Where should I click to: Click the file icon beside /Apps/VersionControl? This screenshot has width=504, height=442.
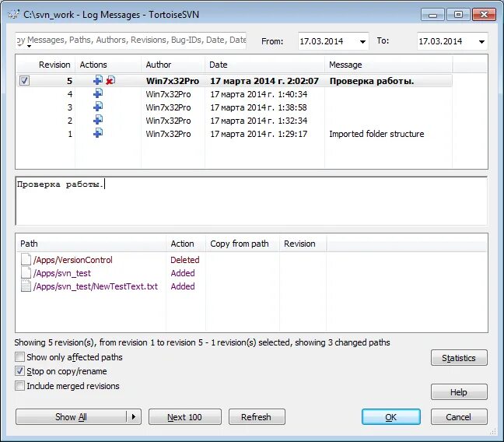coord(26,260)
